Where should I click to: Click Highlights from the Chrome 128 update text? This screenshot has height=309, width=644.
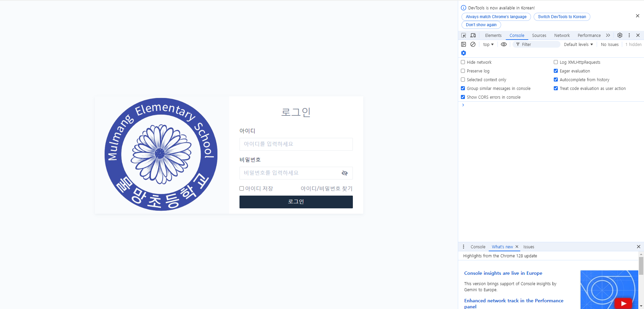[500, 256]
